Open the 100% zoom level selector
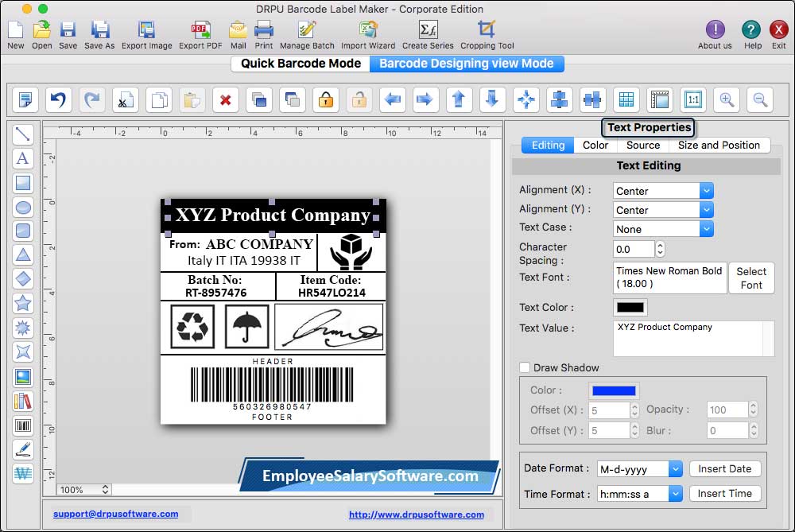This screenshot has width=795, height=532. click(83, 489)
